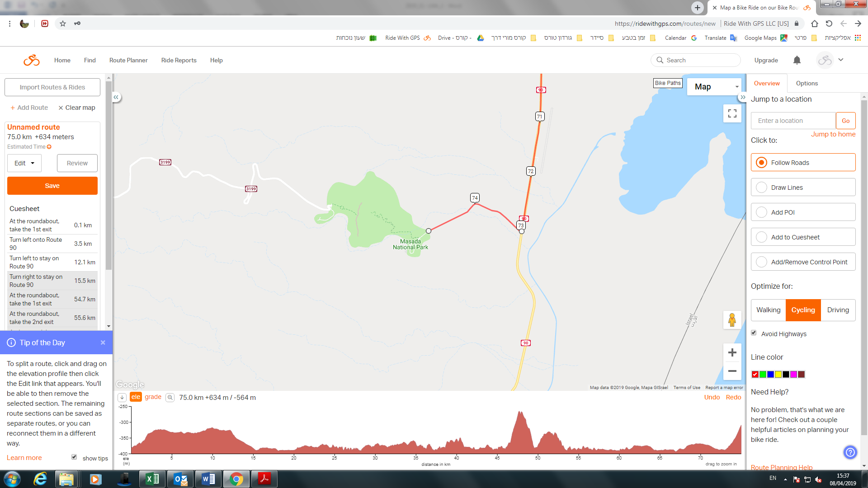This screenshot has width=868, height=488.
Task: Close the Tip of the Day
Action: tap(103, 343)
